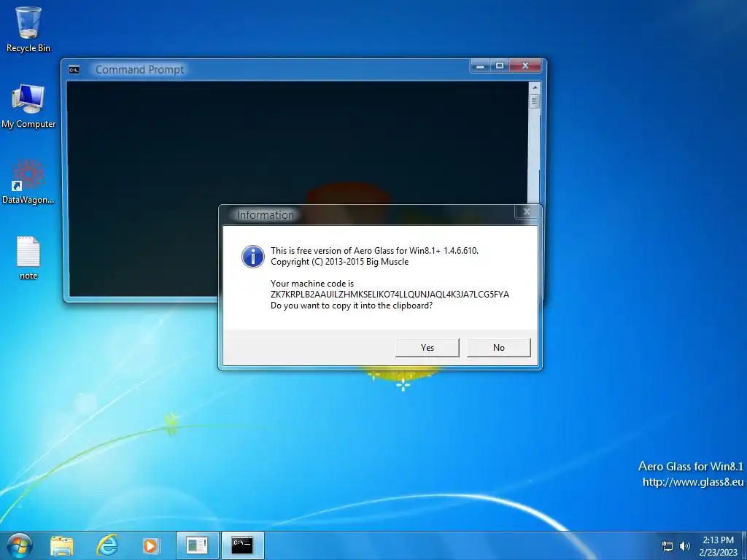Click the Command Prompt title bar icon
Image resolution: width=747 pixels, height=560 pixels.
[74, 70]
